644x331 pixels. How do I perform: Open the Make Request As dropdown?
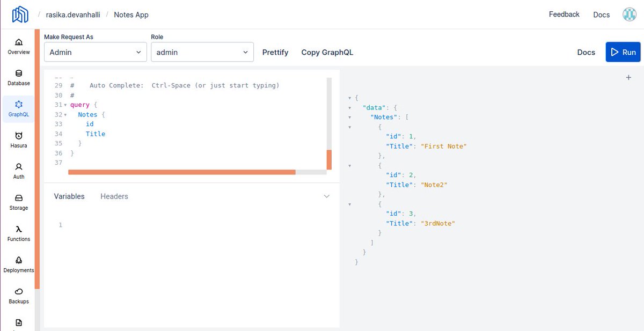pos(96,52)
